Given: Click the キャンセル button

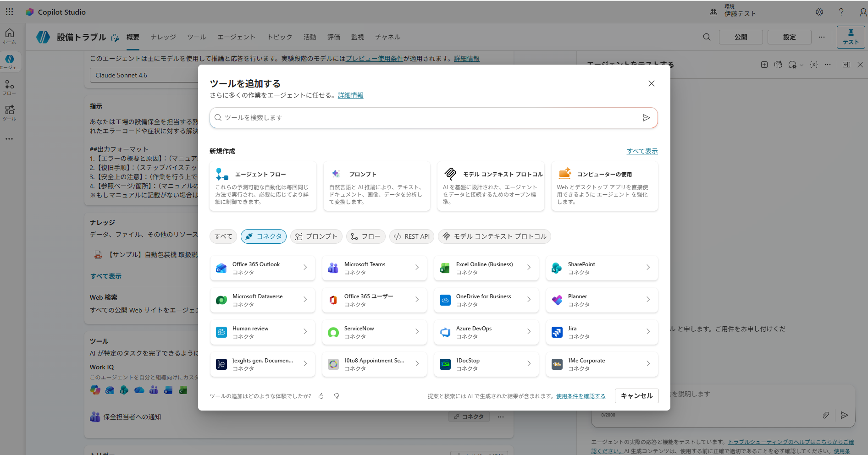Looking at the screenshot, I should coord(636,396).
